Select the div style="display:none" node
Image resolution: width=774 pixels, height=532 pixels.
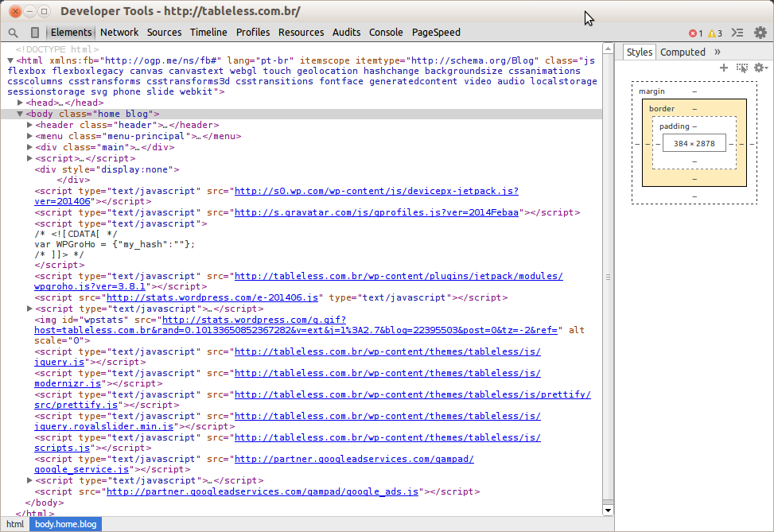tap(107, 169)
